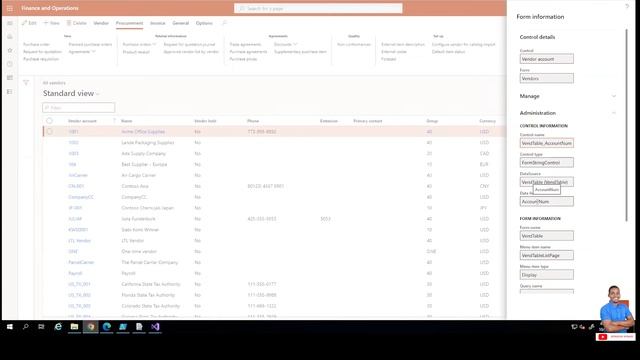Click the action pane search magnifier
640x360 pixels.
224,23
